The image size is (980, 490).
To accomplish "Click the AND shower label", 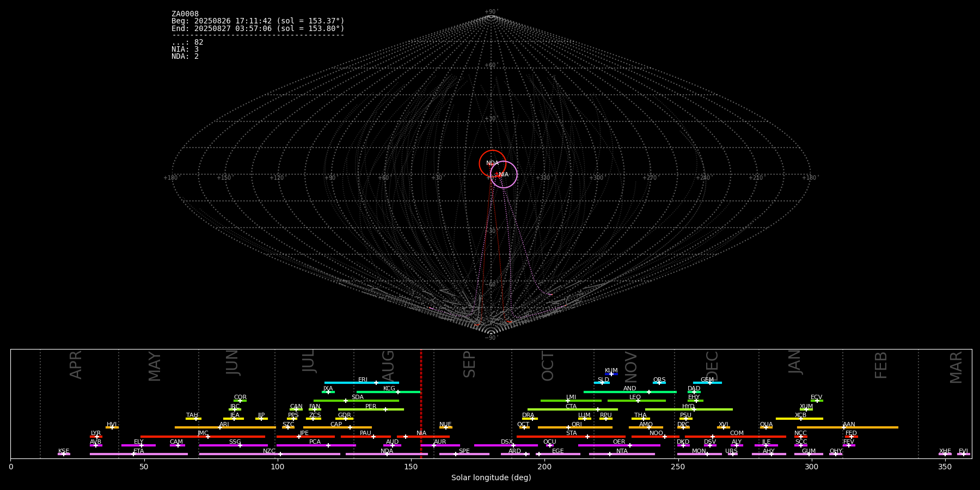I will 629,389.
